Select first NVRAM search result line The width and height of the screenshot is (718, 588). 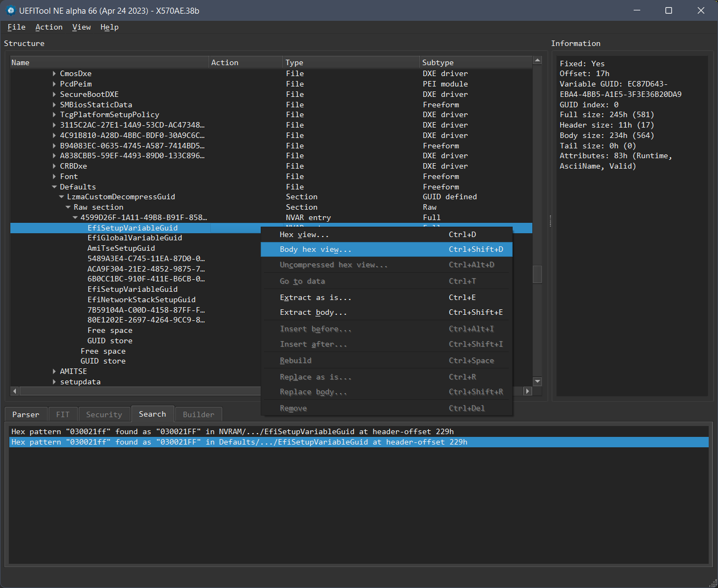point(232,431)
